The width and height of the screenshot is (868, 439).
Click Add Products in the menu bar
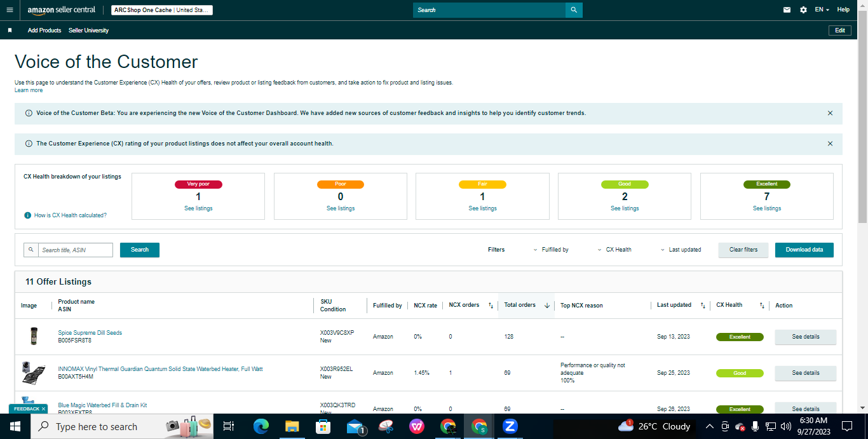point(44,30)
